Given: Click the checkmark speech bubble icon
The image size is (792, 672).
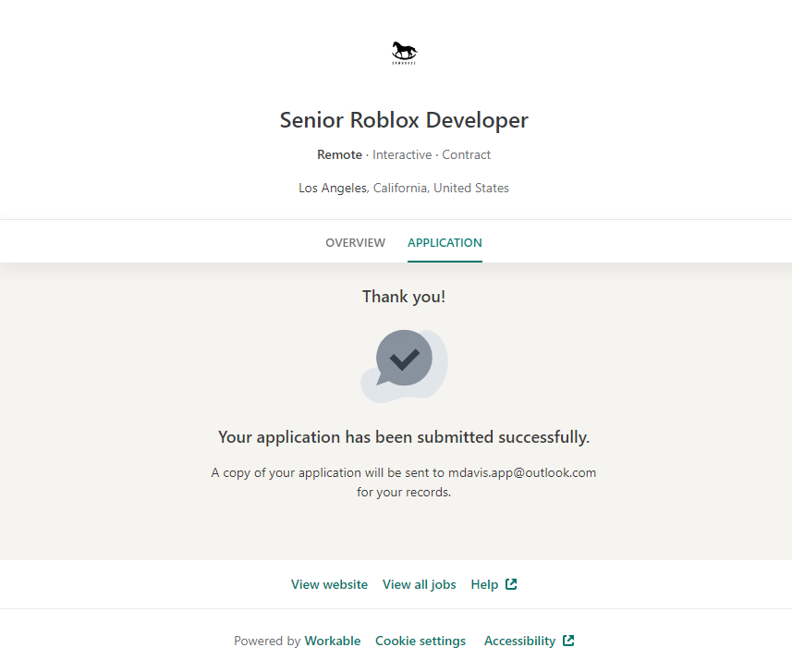Looking at the screenshot, I should tap(404, 359).
